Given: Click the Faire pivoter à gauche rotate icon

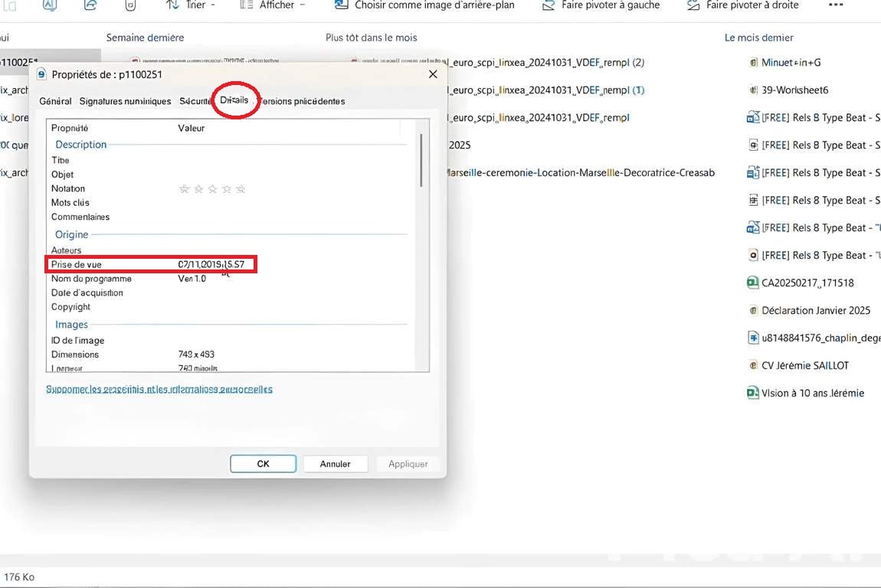Looking at the screenshot, I should tap(548, 5).
